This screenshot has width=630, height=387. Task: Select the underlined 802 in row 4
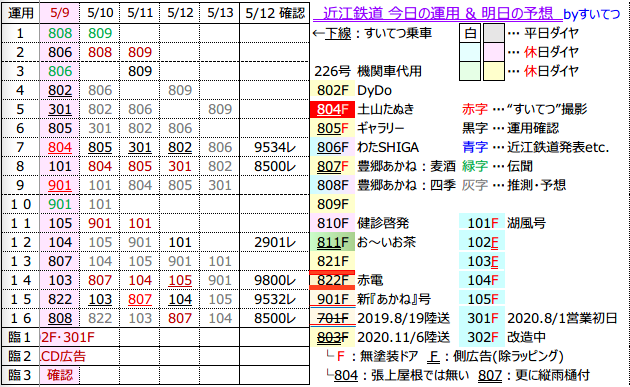(59, 90)
